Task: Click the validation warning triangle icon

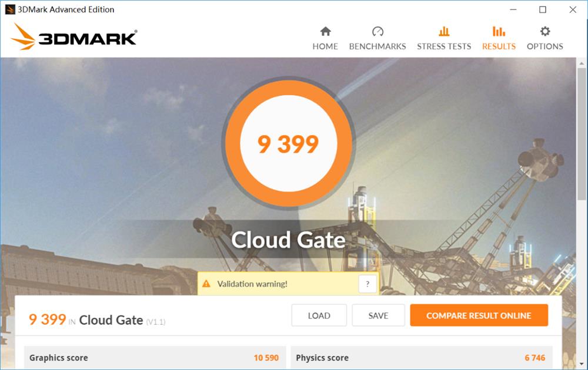Action: click(x=206, y=284)
